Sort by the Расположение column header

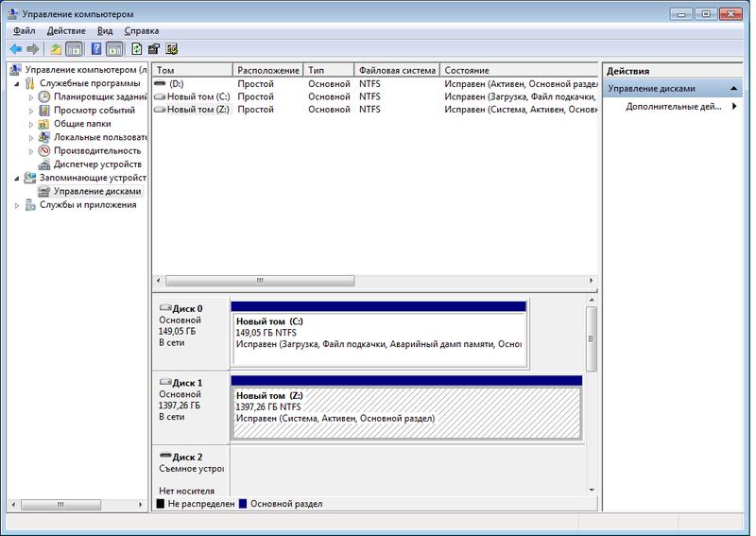pyautogui.click(x=268, y=71)
